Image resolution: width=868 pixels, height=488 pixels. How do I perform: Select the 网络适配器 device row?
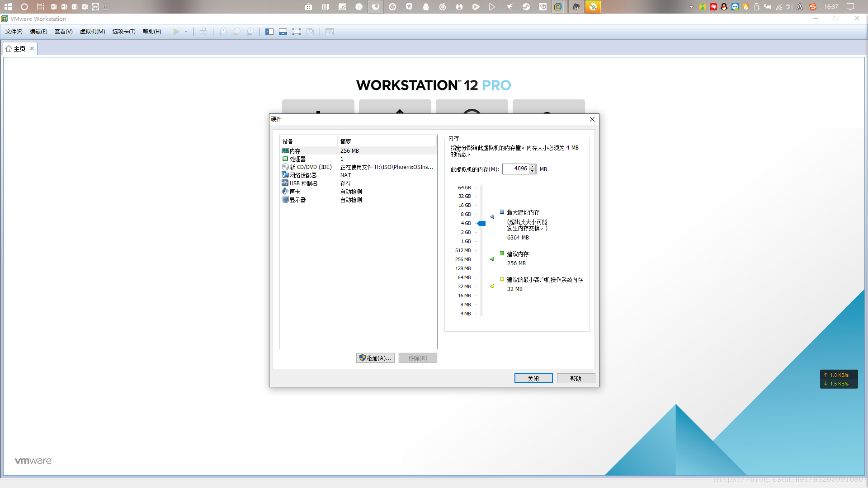(302, 175)
